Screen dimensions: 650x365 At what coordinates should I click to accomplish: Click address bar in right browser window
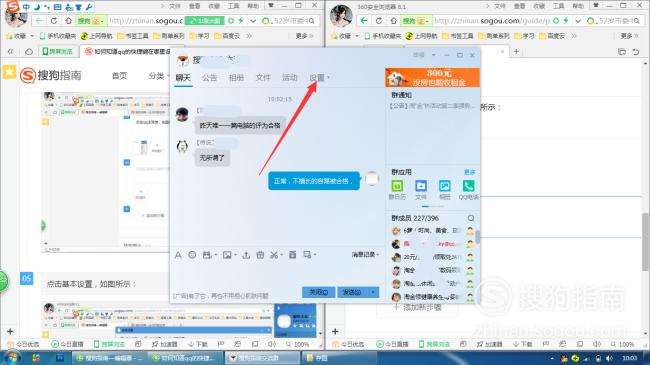pyautogui.click(x=492, y=21)
